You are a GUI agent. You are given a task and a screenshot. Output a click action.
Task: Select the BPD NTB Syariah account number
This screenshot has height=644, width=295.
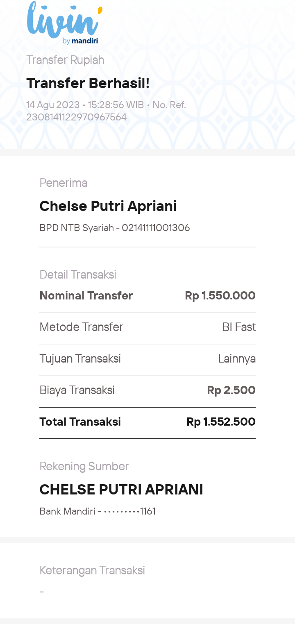pyautogui.click(x=114, y=228)
